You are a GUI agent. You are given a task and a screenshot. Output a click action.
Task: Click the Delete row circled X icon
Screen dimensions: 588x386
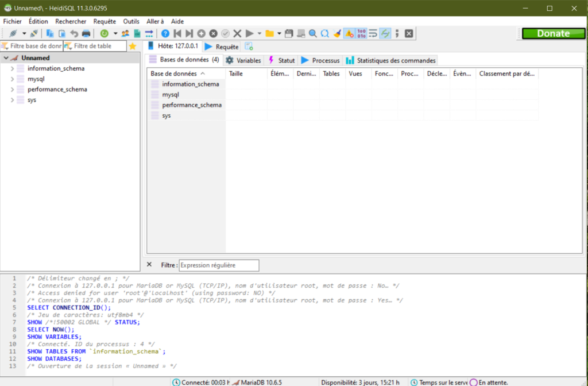pyautogui.click(x=214, y=33)
